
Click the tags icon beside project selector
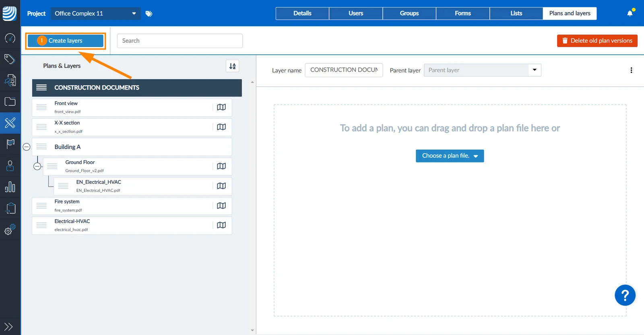tap(149, 14)
